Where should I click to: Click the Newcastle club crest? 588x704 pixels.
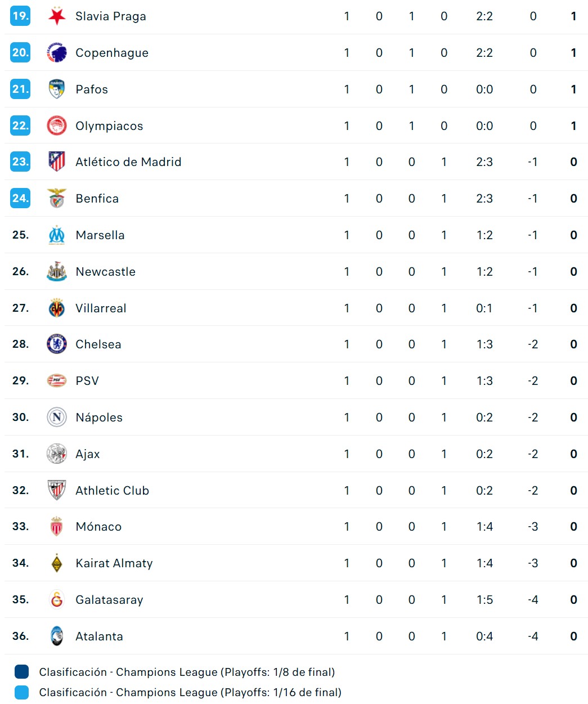pos(56,272)
